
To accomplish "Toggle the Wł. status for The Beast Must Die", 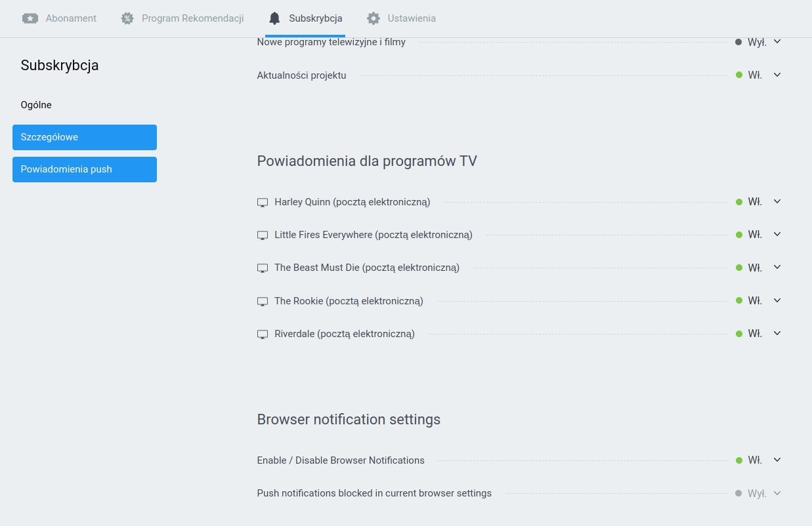I will (749, 268).
